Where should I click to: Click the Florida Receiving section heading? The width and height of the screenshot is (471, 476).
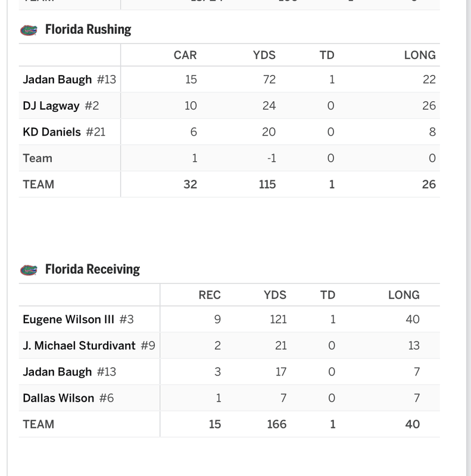coord(92,270)
